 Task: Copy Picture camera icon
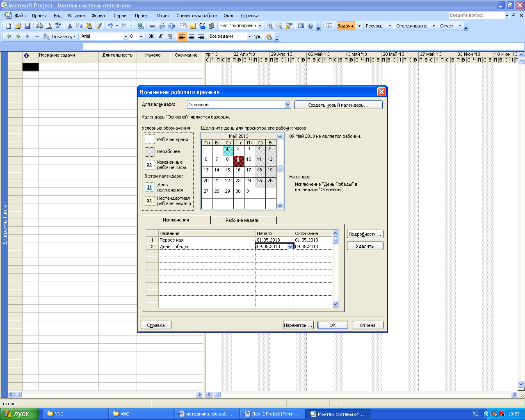click(301, 26)
